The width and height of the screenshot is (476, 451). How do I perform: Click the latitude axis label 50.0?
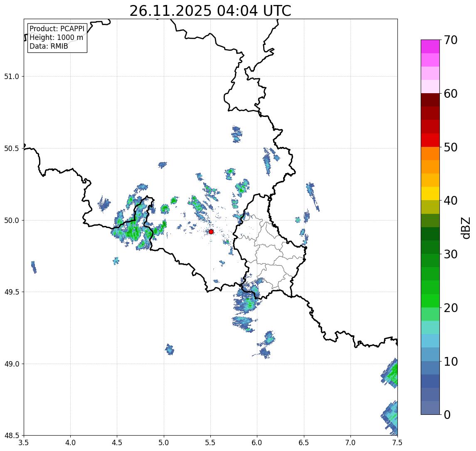coord(12,221)
